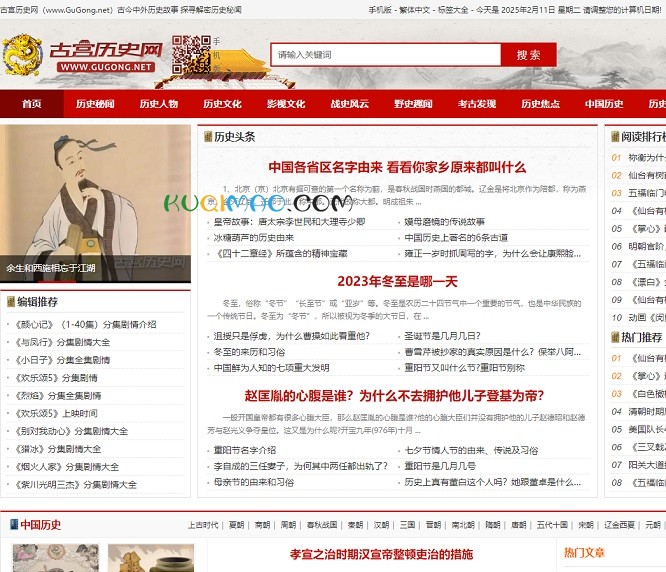Open article 沮授只是俘虏，为什么曹操如此看重他
This screenshot has width=666, height=572.
pyautogui.click(x=292, y=336)
